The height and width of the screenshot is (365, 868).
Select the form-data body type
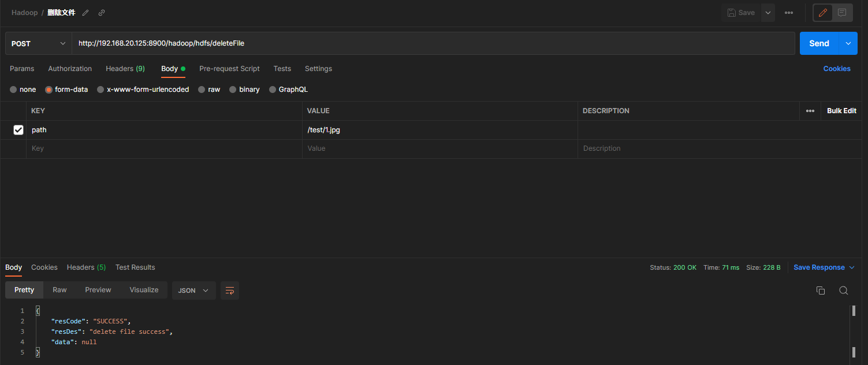(67, 90)
